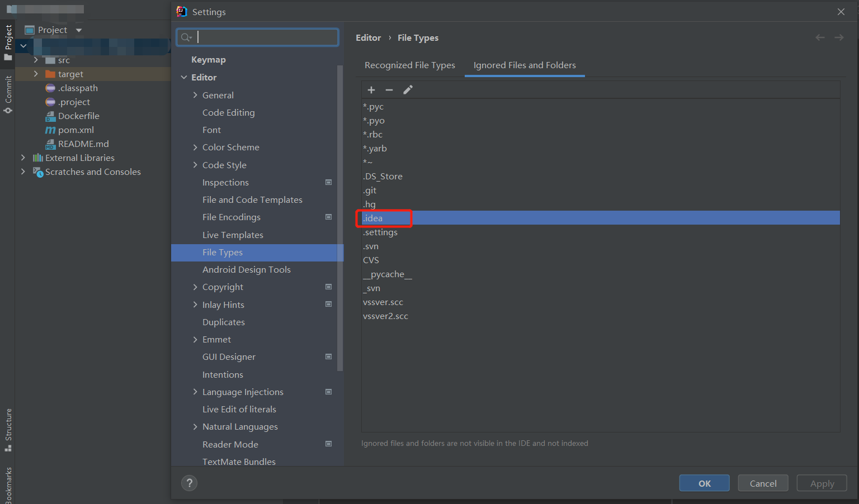Open the Project view dropdown arrow
Screen dimensions: 859x504
tap(79, 30)
